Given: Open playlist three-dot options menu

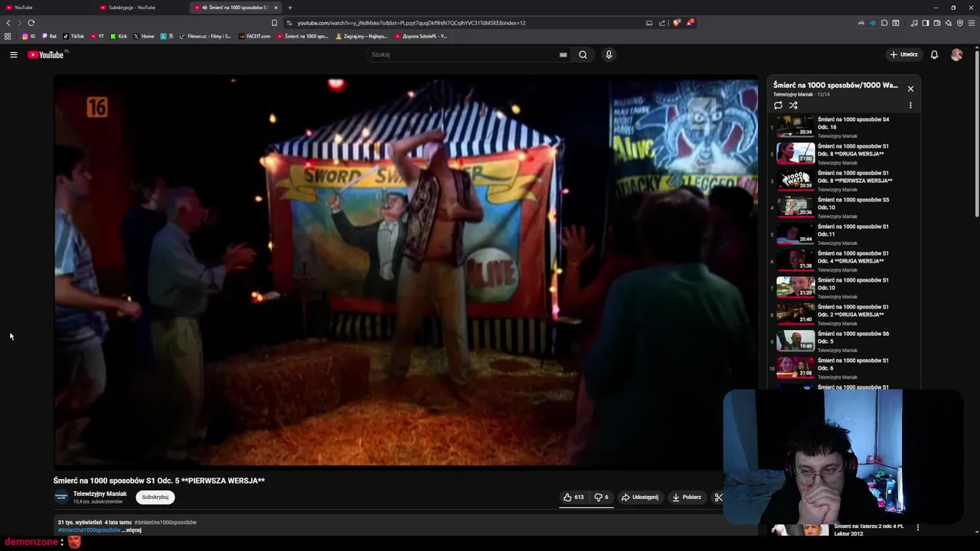Looking at the screenshot, I should click(x=910, y=106).
